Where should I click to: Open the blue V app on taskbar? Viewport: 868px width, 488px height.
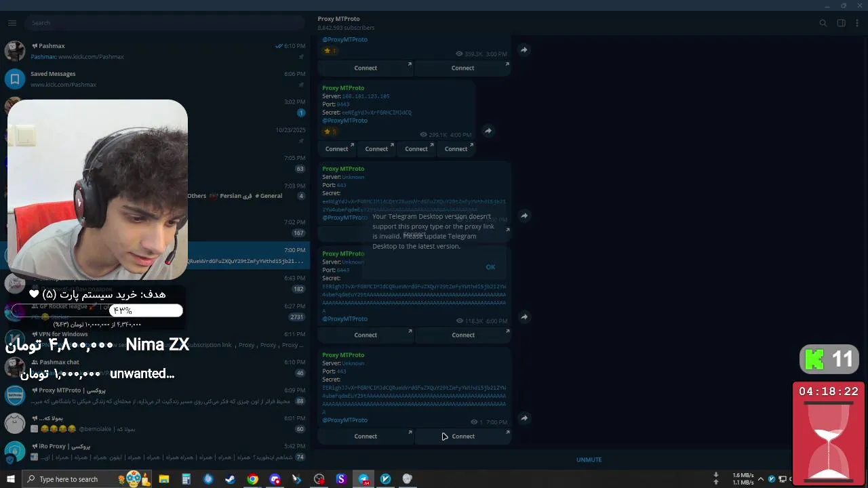coord(385,479)
